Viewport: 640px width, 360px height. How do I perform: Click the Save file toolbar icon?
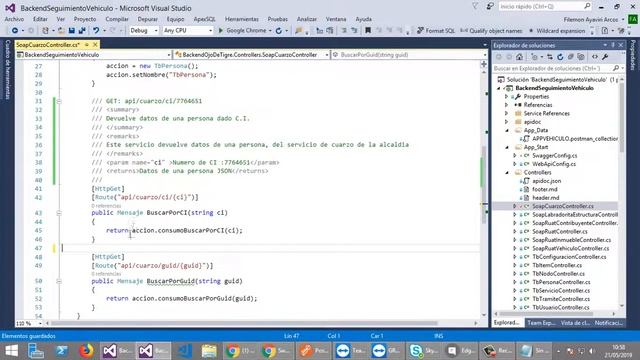click(72, 31)
